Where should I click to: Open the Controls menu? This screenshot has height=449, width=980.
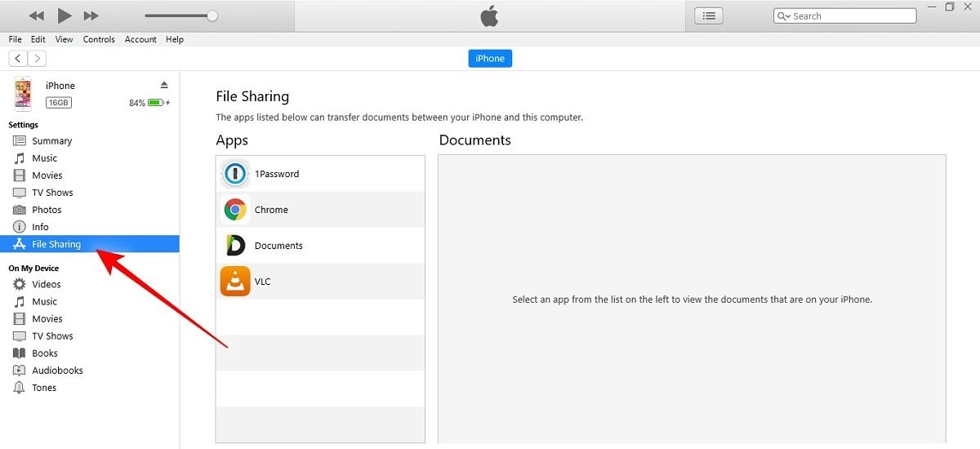click(x=99, y=39)
